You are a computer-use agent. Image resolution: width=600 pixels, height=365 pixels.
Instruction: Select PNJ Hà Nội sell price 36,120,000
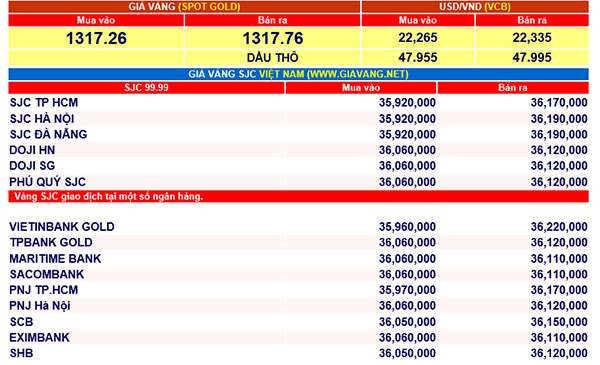(x=559, y=306)
